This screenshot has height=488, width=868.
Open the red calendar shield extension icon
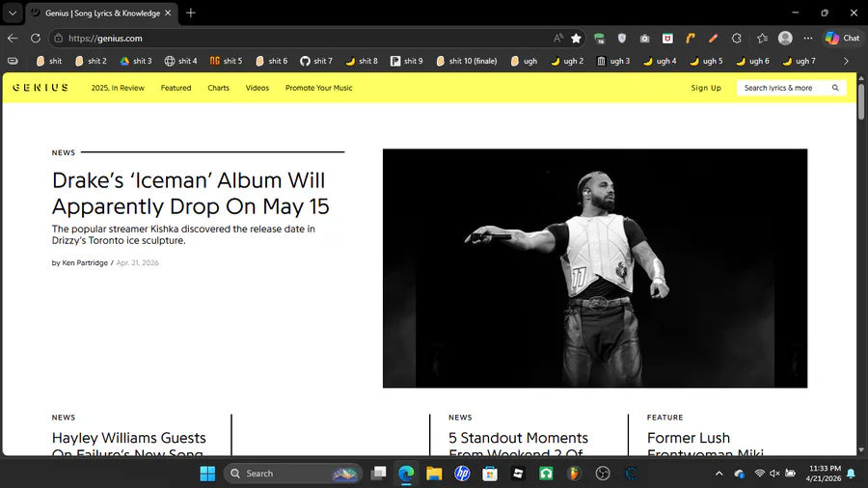(x=667, y=39)
